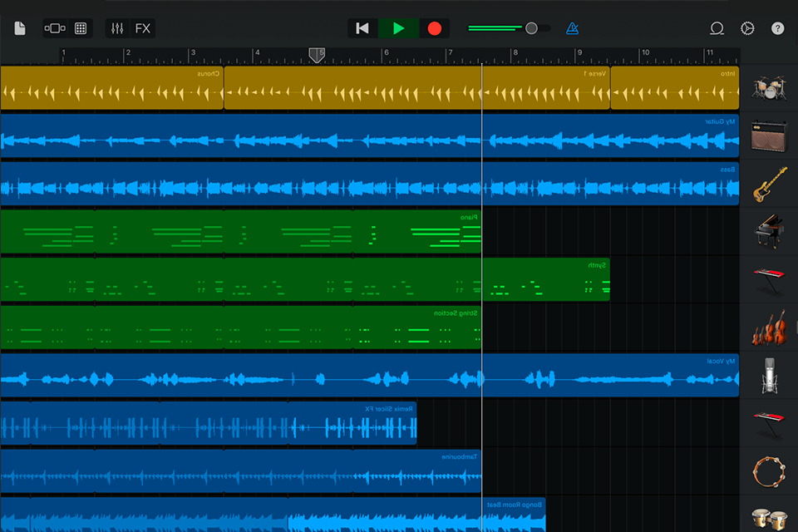Tap the orchestral strings icon on String Section track
The width and height of the screenshot is (798, 532).
pos(769,328)
